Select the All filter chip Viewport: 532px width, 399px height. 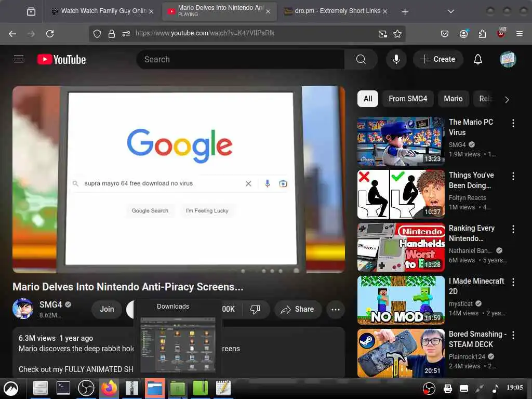click(x=368, y=99)
